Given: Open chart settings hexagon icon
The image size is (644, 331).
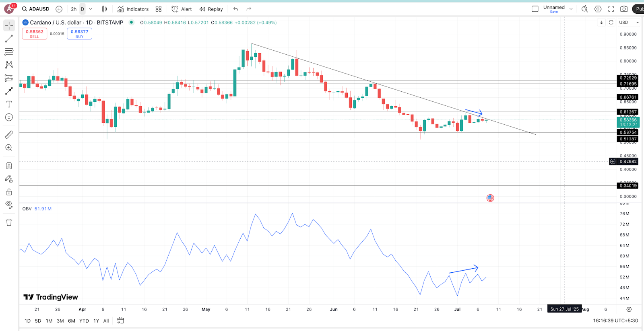Looking at the screenshot, I should [x=598, y=9].
